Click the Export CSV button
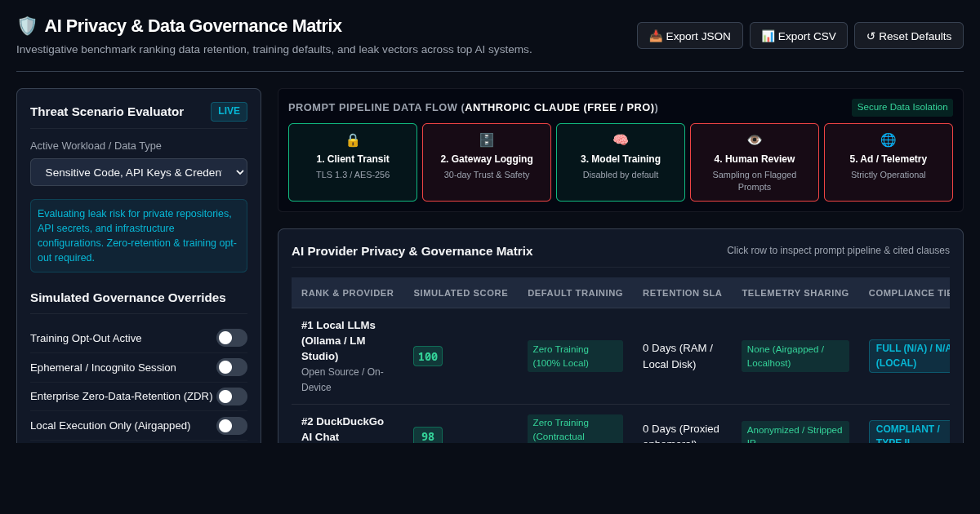 (x=799, y=36)
